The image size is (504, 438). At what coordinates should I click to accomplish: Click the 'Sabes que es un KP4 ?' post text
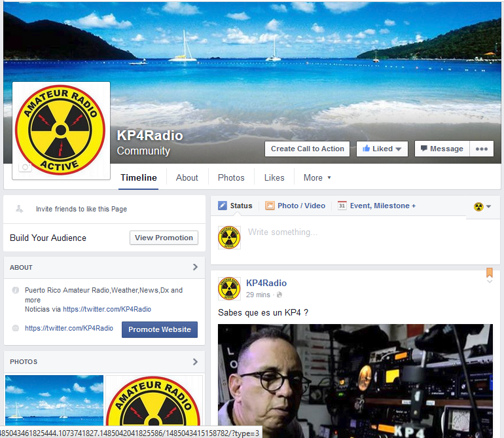coord(263,312)
